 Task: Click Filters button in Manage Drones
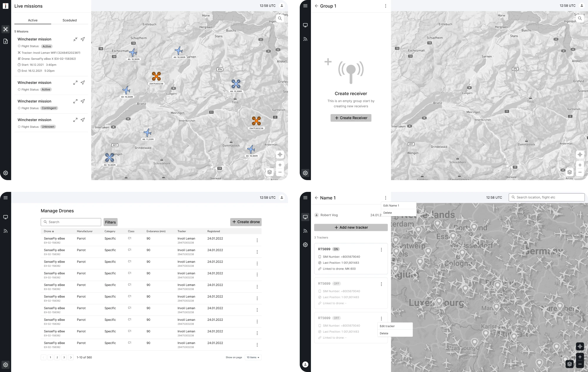click(x=110, y=222)
